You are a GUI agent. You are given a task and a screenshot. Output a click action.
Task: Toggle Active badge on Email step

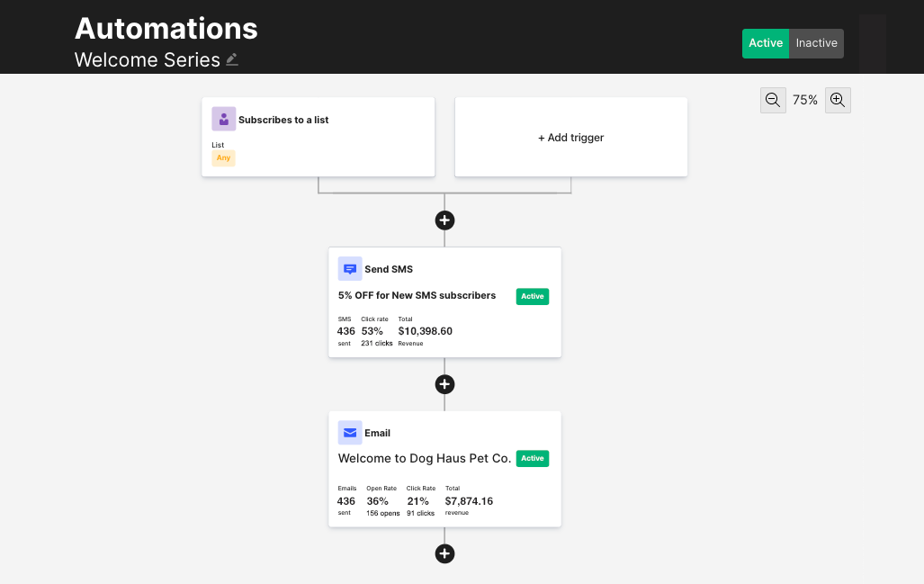pos(533,458)
